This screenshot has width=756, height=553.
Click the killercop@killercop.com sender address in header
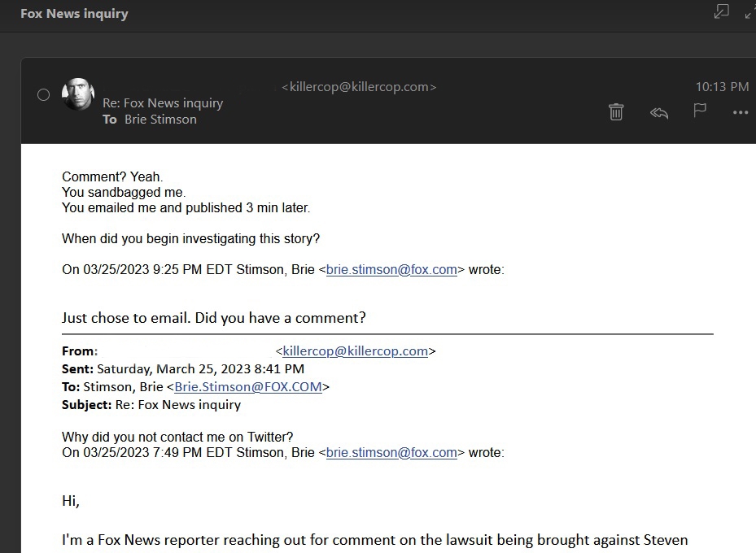click(x=359, y=87)
